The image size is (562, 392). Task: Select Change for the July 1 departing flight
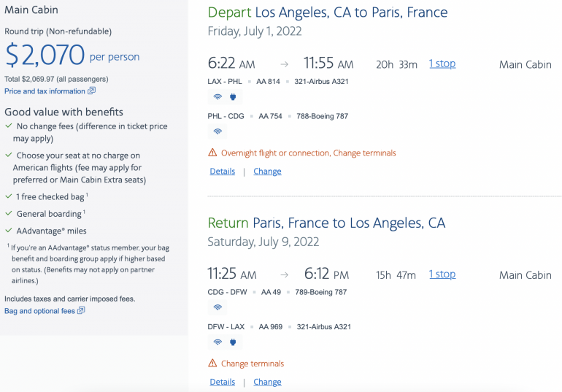[x=267, y=172]
